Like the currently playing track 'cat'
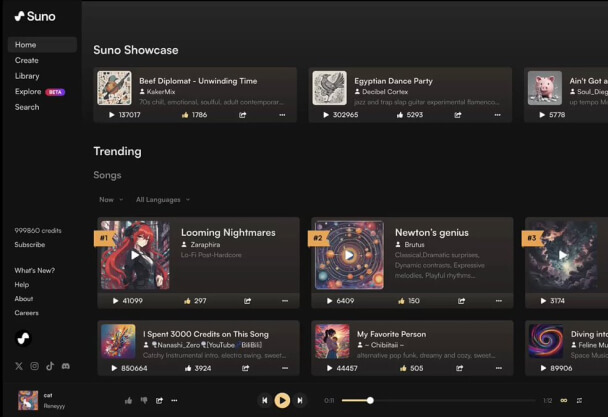This screenshot has height=418, width=608. [x=129, y=400]
